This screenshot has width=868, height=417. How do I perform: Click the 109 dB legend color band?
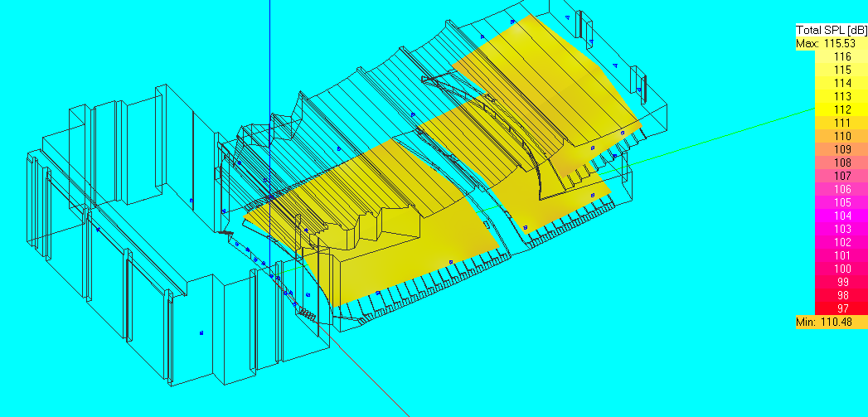(x=841, y=149)
